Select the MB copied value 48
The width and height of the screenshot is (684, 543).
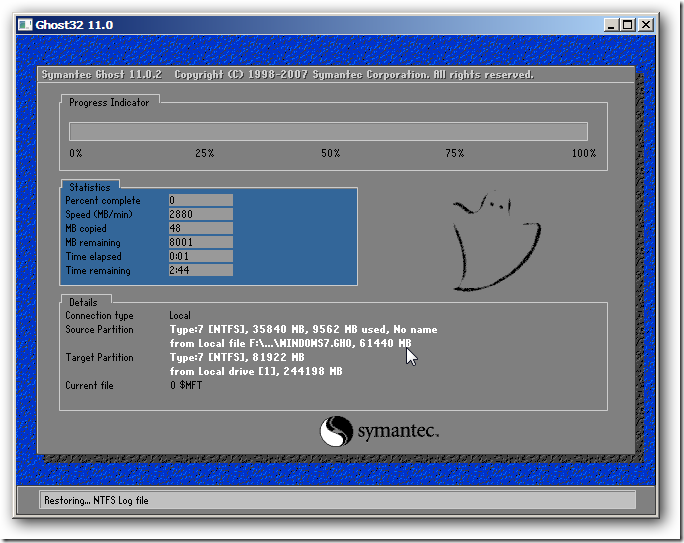click(x=201, y=228)
